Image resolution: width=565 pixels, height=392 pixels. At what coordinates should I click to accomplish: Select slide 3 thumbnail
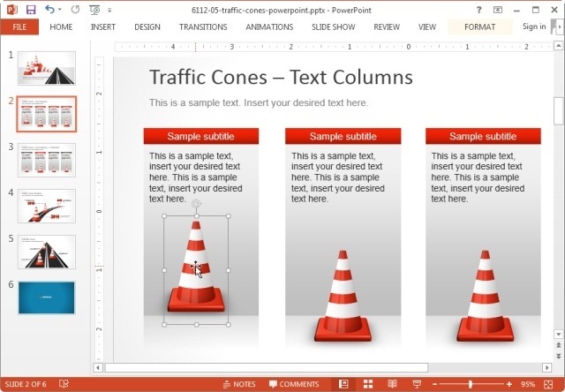tap(47, 160)
